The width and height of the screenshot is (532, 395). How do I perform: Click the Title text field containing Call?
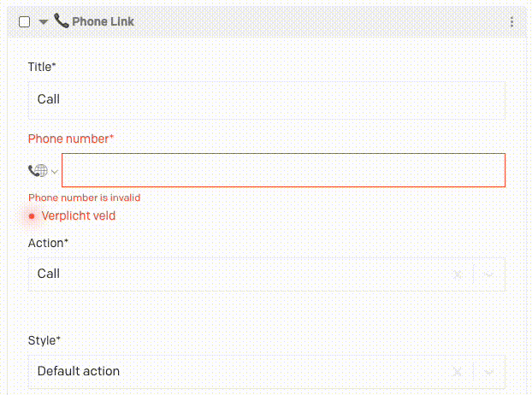[267, 100]
